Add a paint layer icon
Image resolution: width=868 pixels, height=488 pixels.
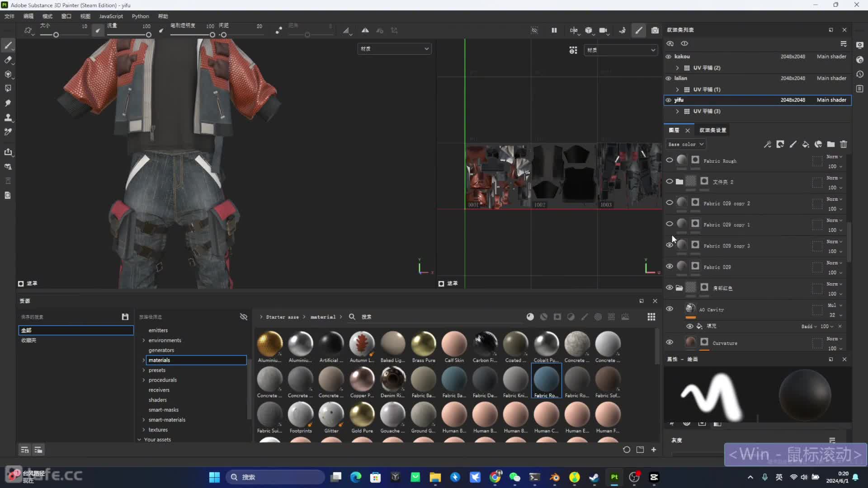tap(793, 144)
